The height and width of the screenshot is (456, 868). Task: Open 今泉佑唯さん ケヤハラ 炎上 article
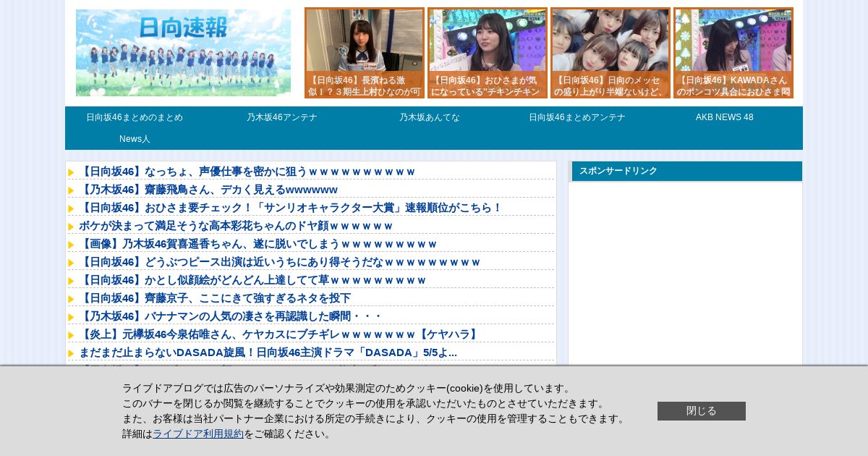click(280, 334)
